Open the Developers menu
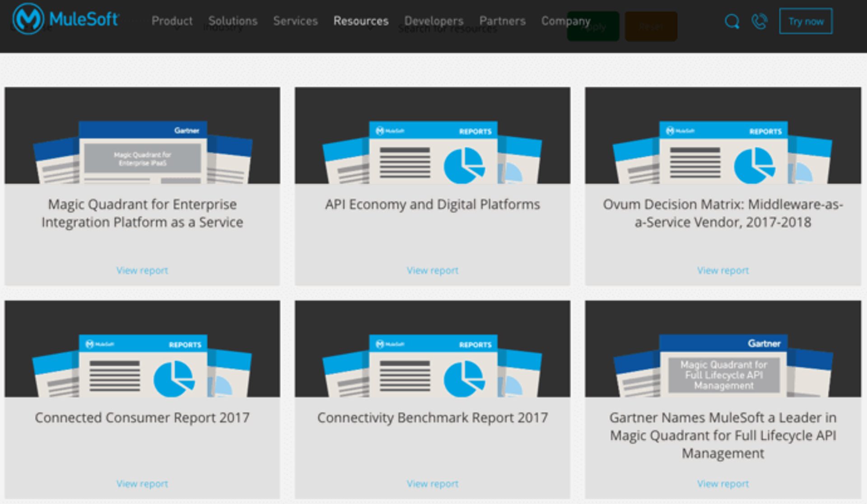The height and width of the screenshot is (504, 867). click(433, 21)
